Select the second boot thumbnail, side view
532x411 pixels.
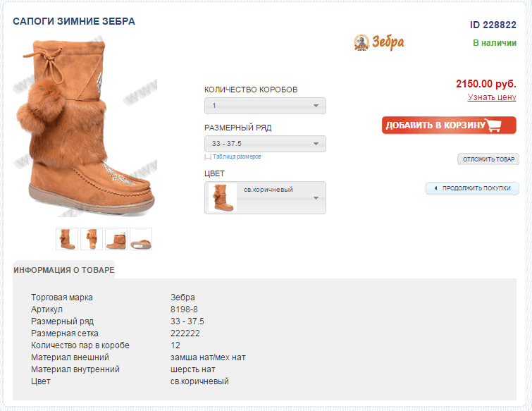point(92,239)
